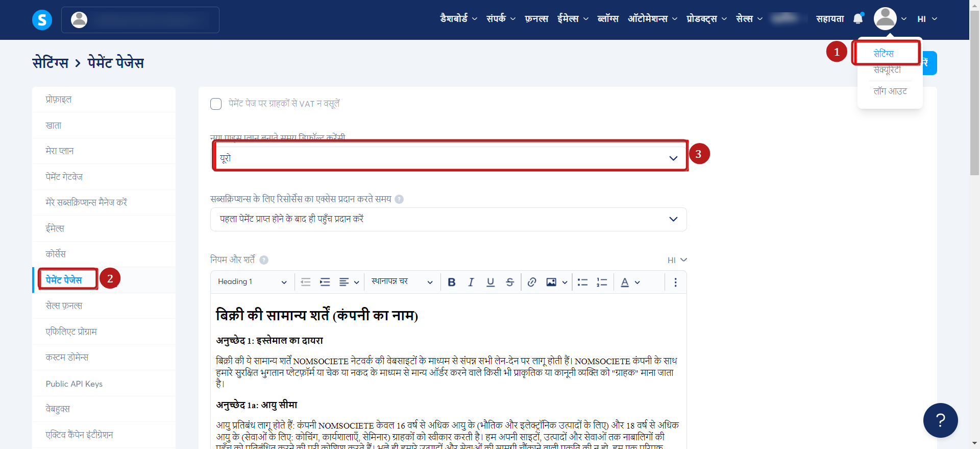Viewport: 980px width, 449px height.
Task: Open the Heading 1 style dropdown
Action: click(x=252, y=282)
